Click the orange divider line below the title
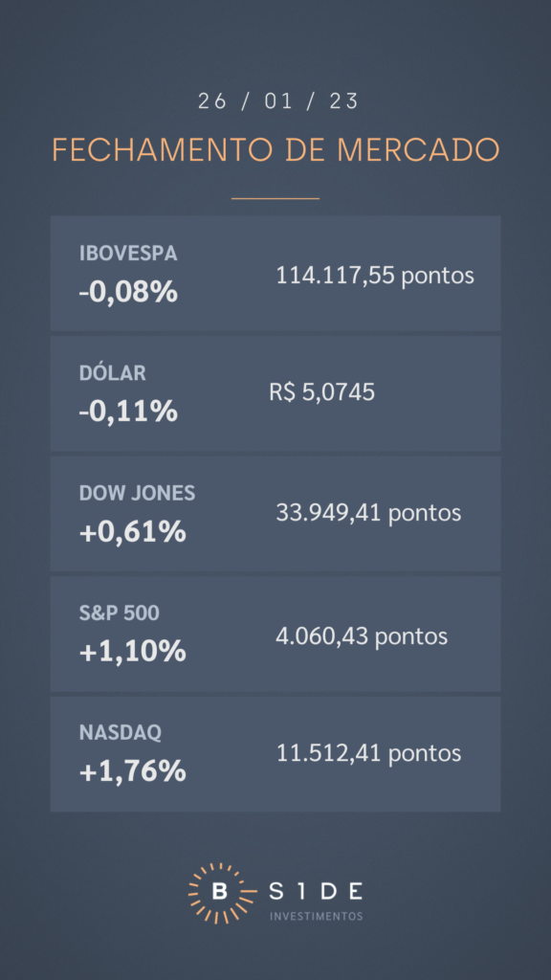551x980 pixels. [x=275, y=199]
